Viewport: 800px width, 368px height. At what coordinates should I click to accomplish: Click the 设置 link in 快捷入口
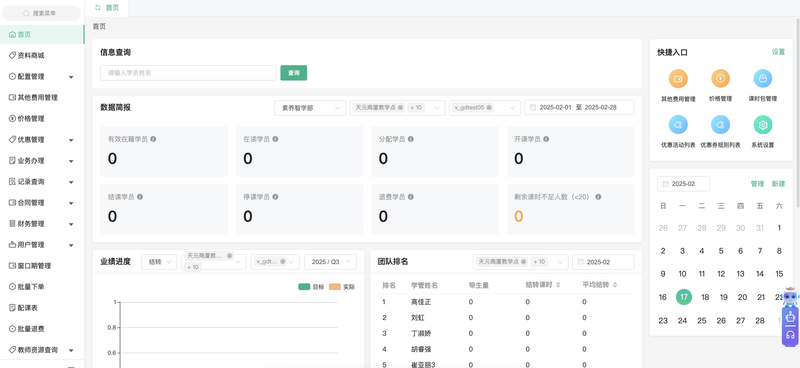coord(778,52)
